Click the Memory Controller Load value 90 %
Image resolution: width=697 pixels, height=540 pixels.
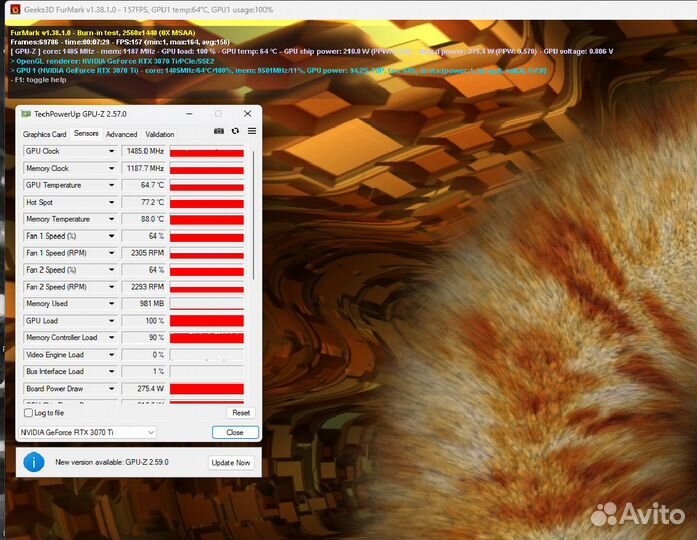tap(144, 338)
